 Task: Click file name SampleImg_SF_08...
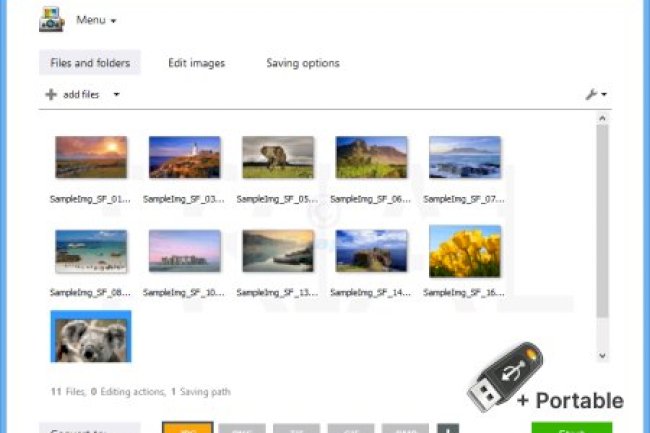tap(90, 293)
